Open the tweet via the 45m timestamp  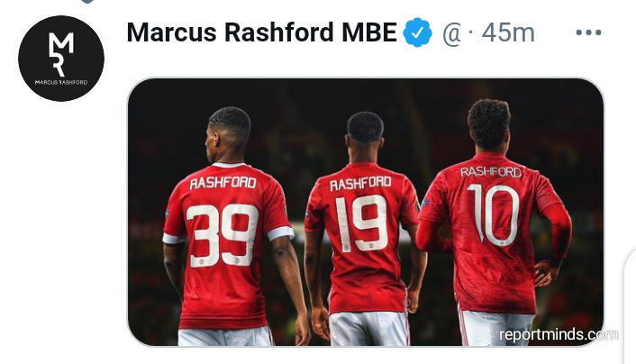coord(508,32)
